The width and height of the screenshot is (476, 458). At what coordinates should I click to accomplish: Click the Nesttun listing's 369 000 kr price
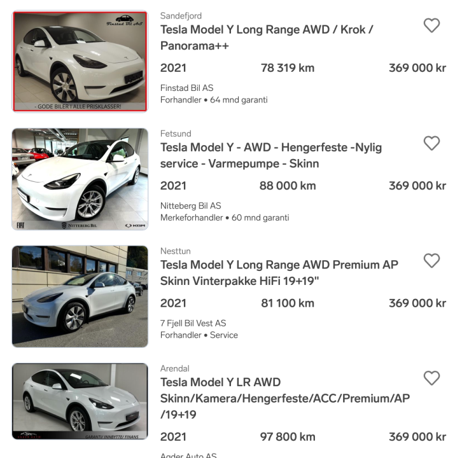coord(417,303)
